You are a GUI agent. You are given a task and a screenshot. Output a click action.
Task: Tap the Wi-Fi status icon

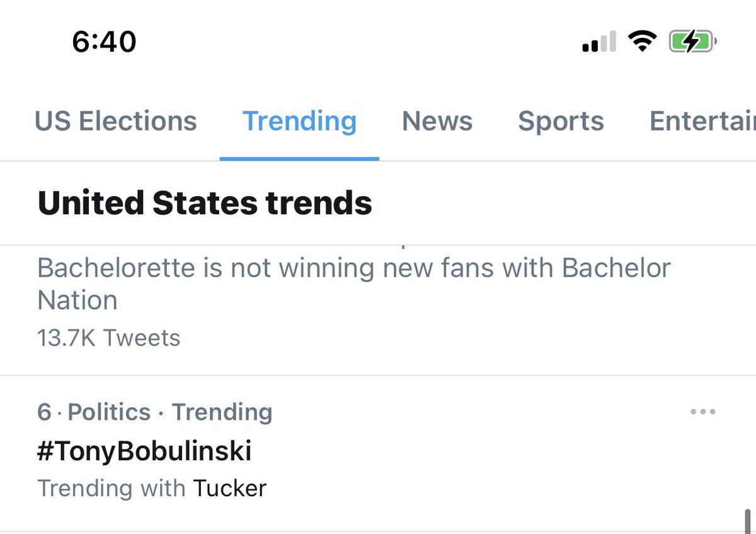tap(641, 42)
